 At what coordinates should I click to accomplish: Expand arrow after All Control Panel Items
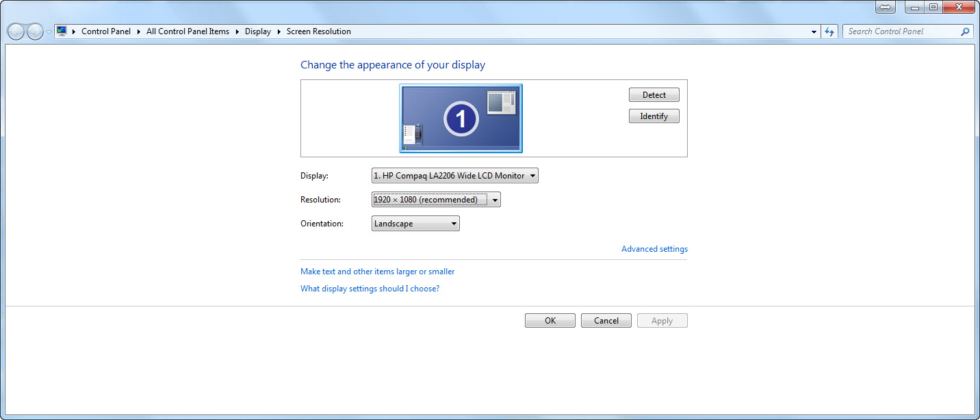[x=237, y=31]
